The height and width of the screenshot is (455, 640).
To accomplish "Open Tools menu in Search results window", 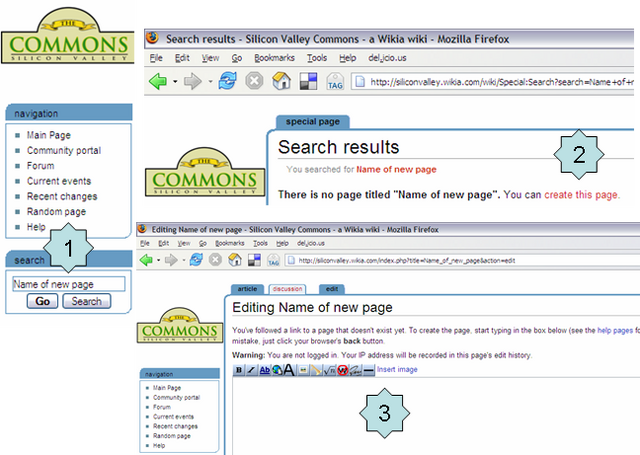I will (x=317, y=58).
